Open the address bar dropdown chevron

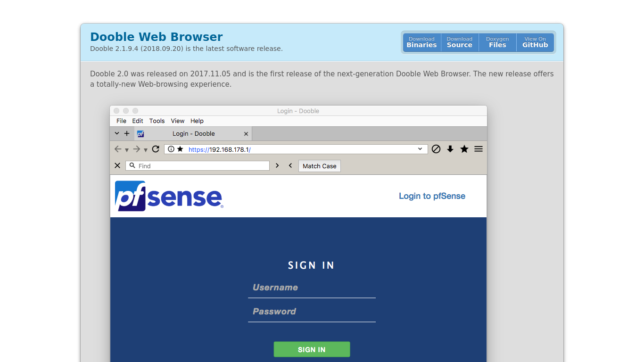coord(420,149)
